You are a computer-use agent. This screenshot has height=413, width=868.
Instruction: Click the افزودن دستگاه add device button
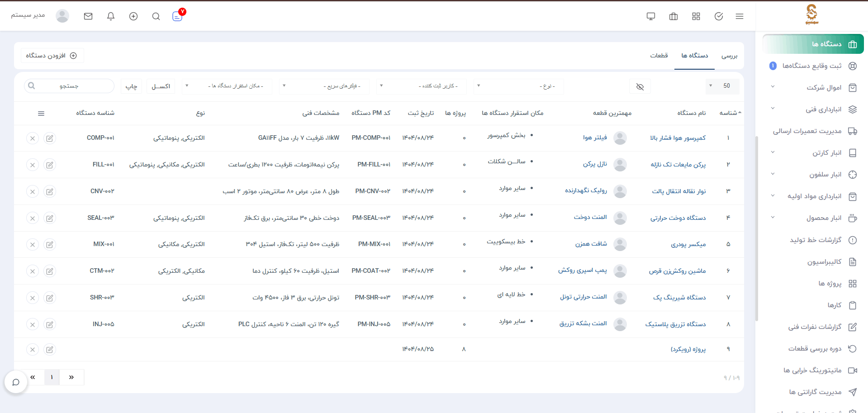click(52, 56)
